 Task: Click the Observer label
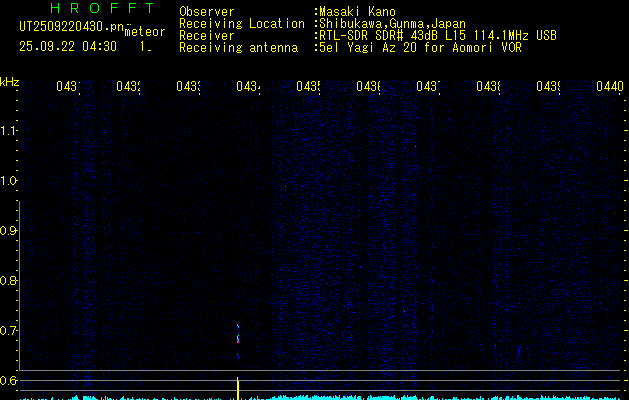pyautogui.click(x=207, y=12)
